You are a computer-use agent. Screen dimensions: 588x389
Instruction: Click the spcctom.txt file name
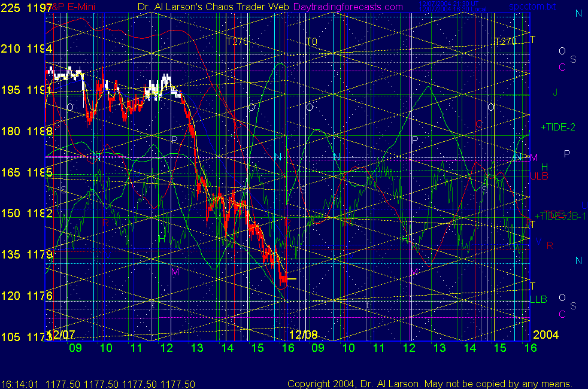532,7
